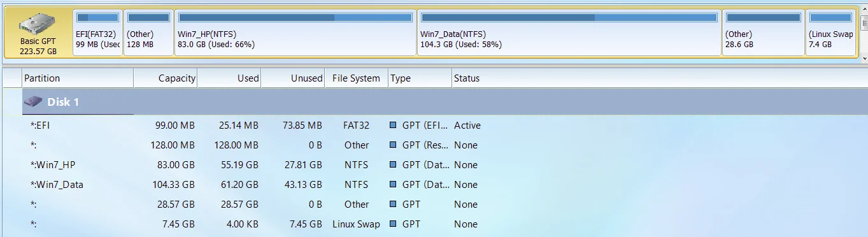This screenshot has width=868, height=237.
Task: Click the EFI usage bar in disk map
Action: point(97,18)
